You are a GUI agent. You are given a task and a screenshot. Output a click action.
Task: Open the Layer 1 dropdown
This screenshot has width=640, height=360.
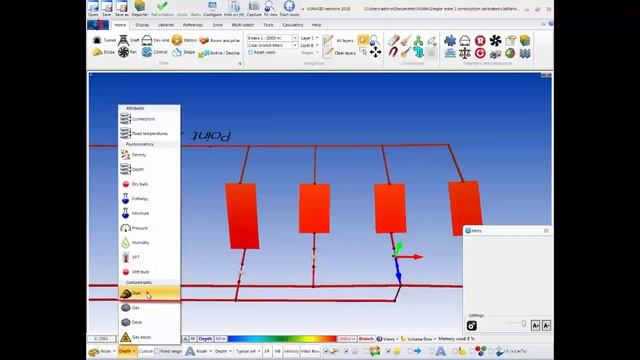tap(309, 38)
